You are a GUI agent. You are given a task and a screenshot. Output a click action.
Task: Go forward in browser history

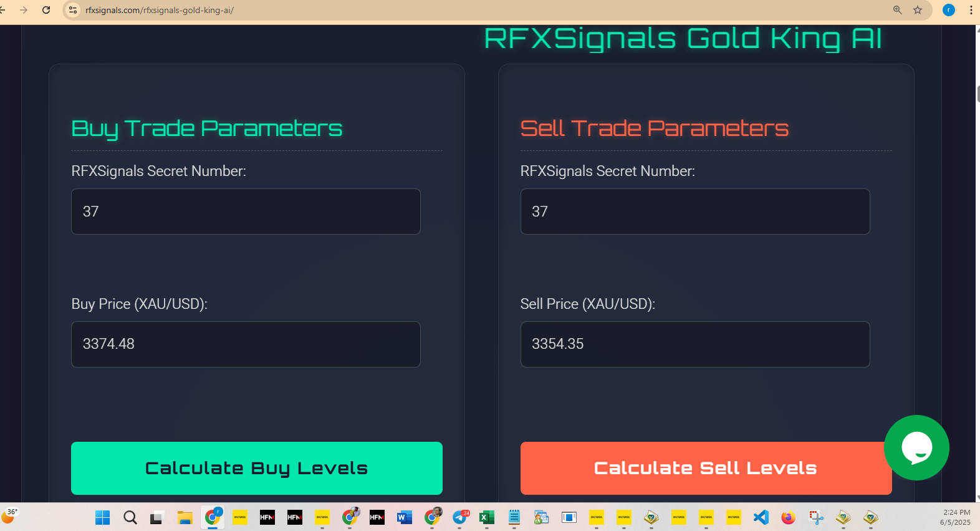pyautogui.click(x=24, y=10)
